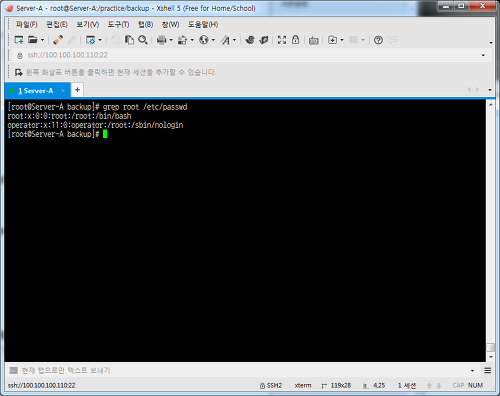Screen dimensions: 500x396
Task: Click the tab scroll left arrow
Action: [x=469, y=89]
